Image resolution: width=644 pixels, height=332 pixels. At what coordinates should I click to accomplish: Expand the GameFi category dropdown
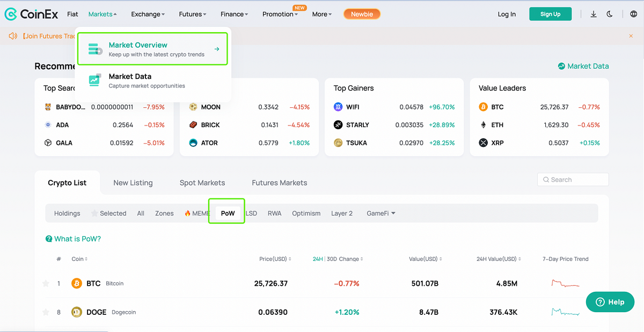381,213
